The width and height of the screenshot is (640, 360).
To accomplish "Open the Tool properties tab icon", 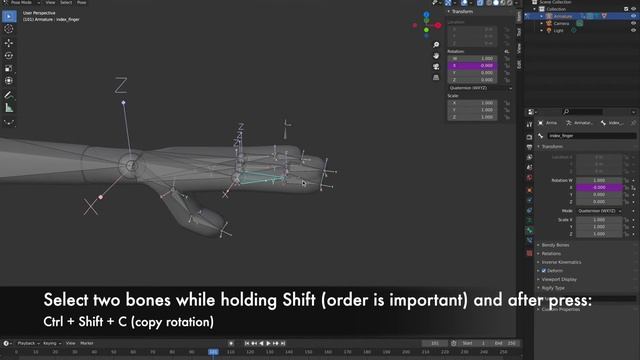I will (529, 125).
